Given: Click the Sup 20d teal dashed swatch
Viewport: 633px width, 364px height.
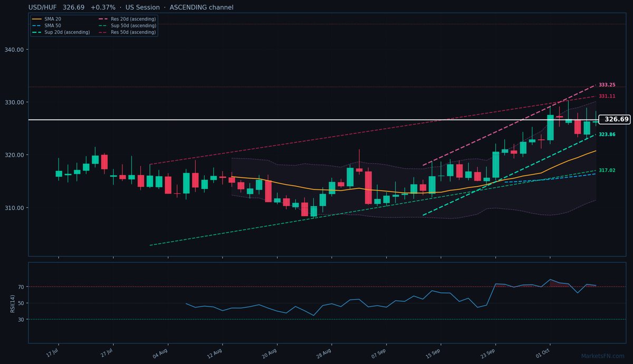Looking at the screenshot, I should coord(37,32).
